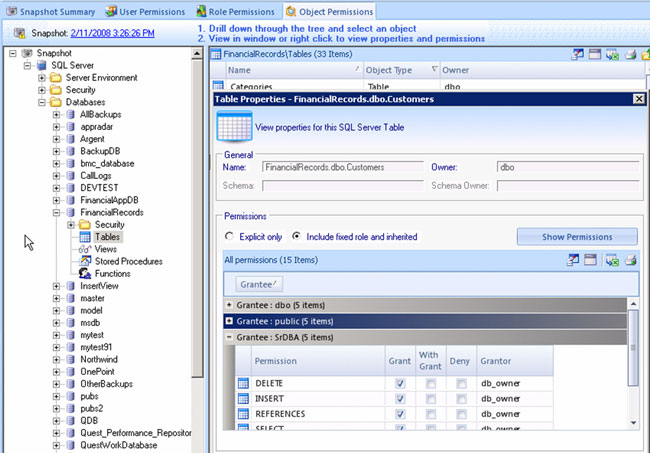Screen dimensions: 650x453
Task: Close the Table Properties dialog
Action: pos(639,99)
